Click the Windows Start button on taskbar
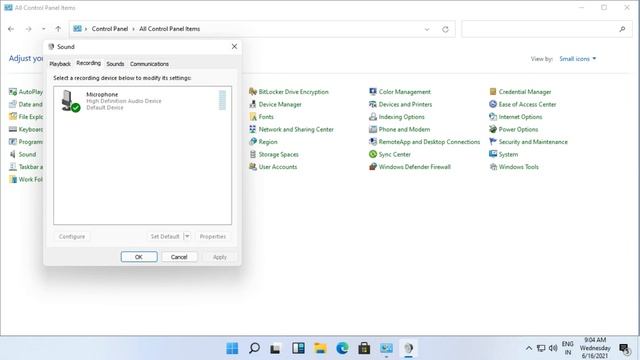Viewport: 640px width, 360px height. [x=232, y=348]
